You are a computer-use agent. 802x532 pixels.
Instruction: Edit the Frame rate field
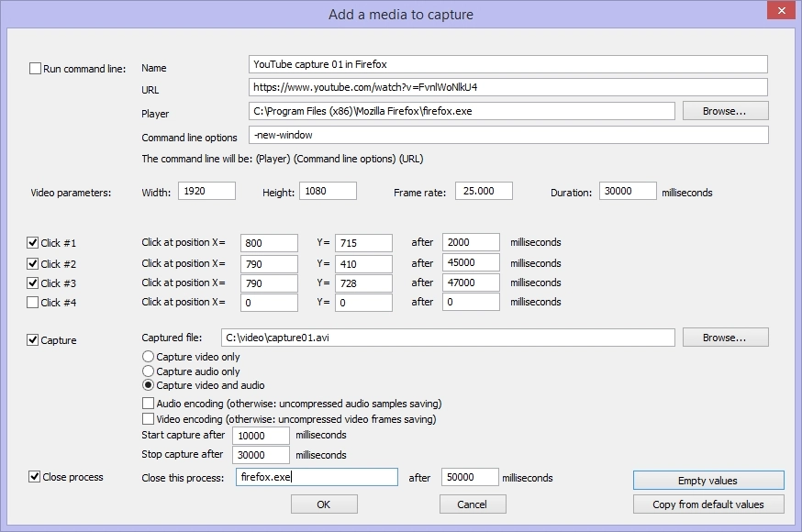pos(483,191)
